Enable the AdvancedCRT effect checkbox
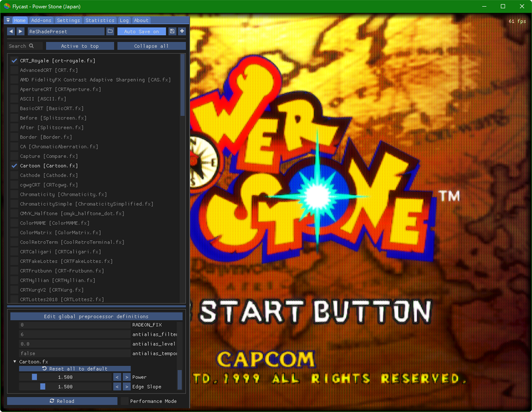 coord(14,70)
